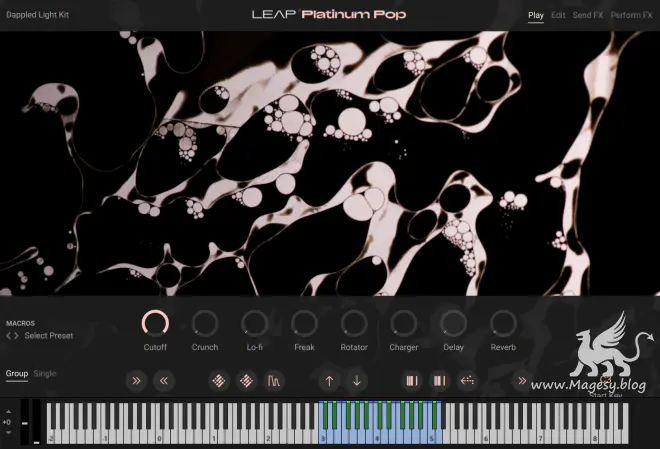Open the Dappled Light Kit preset name

point(37,15)
